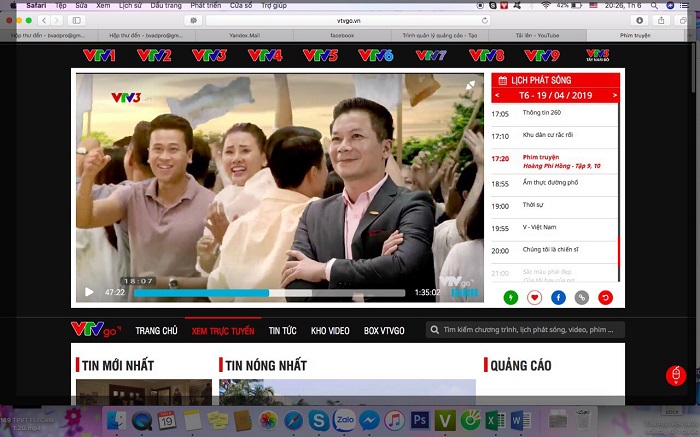Switch to the VTV5 Tây Nam Bộ channel
The width and height of the screenshot is (700, 437).
point(597,55)
